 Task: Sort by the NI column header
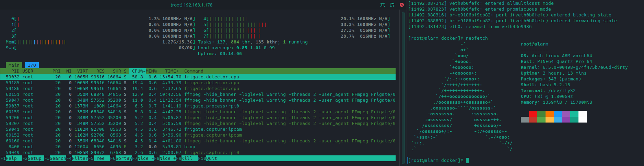[69, 71]
